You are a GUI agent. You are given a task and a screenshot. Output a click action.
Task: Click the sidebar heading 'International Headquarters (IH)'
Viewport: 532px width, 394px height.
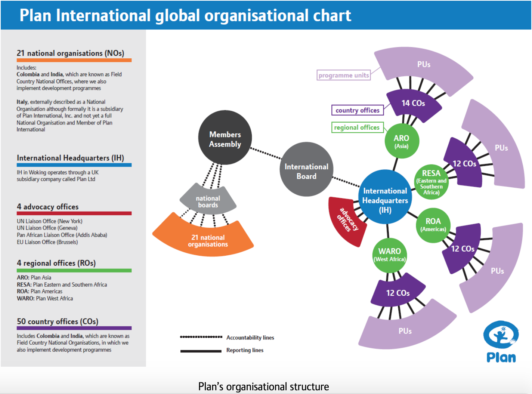click(70, 158)
